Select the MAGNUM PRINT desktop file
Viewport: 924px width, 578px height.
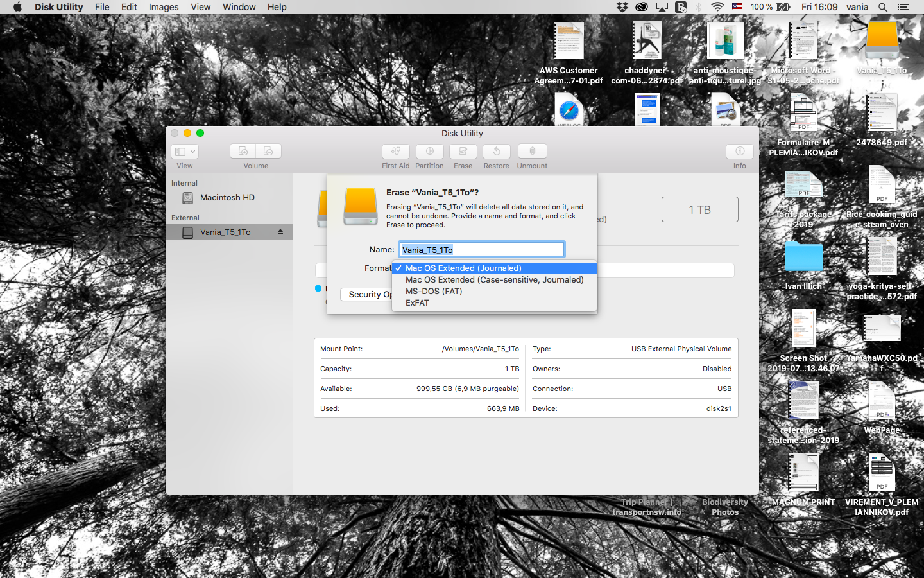coord(803,473)
